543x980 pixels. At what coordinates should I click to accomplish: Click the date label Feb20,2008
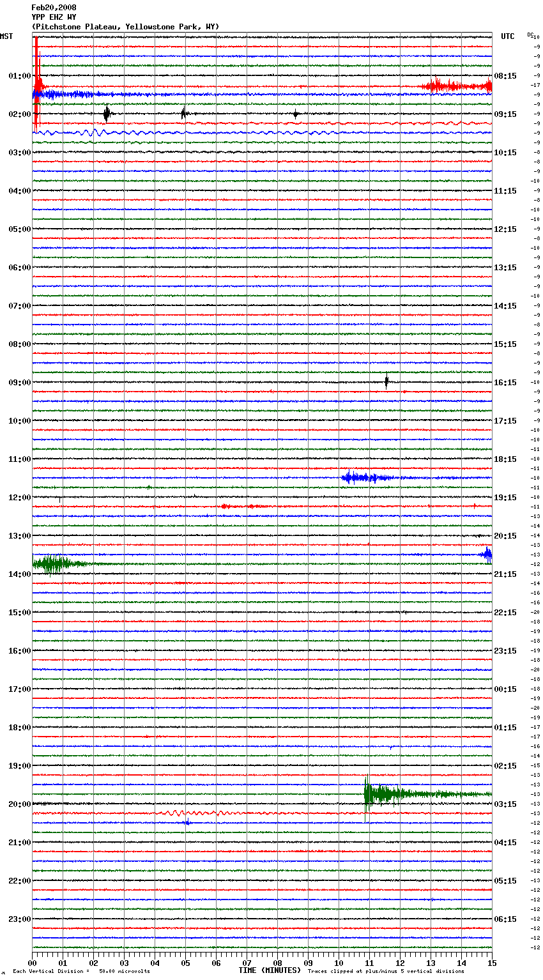54,8
